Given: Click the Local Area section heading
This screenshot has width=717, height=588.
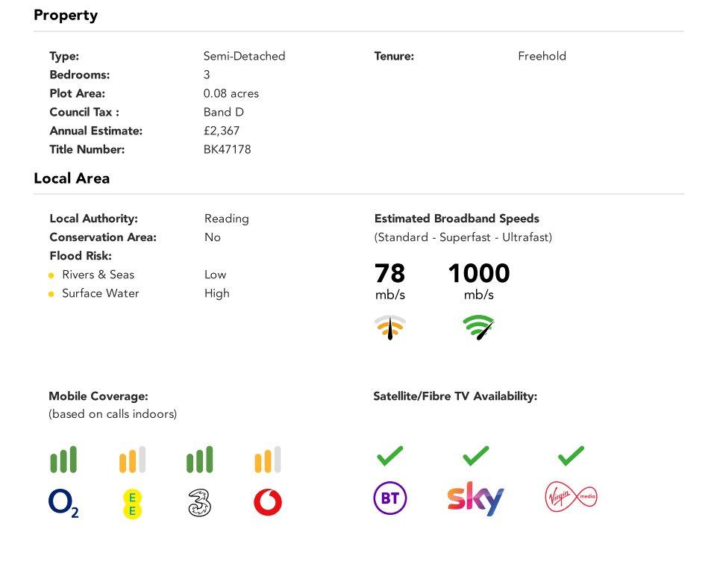Looking at the screenshot, I should click(72, 178).
